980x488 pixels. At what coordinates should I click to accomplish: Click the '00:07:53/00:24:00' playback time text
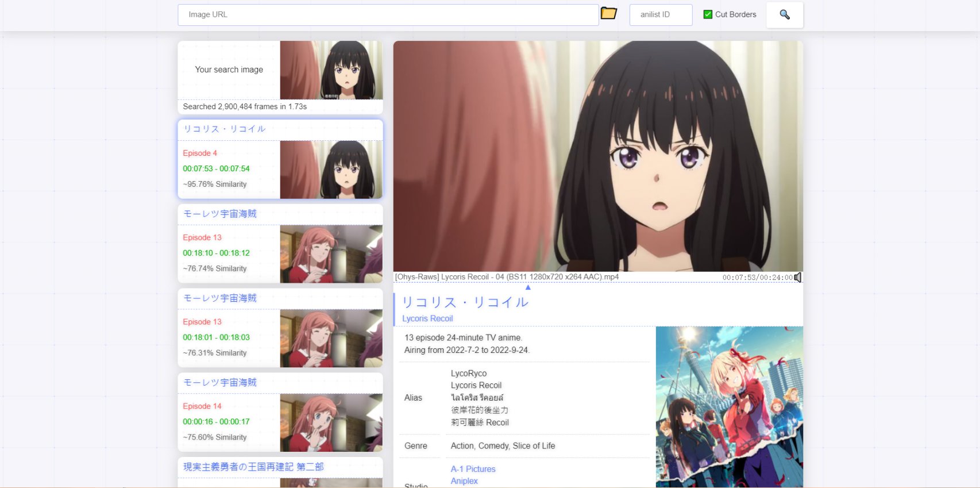coord(757,278)
